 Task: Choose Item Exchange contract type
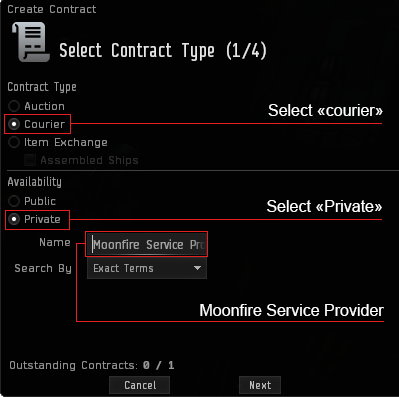[14, 142]
